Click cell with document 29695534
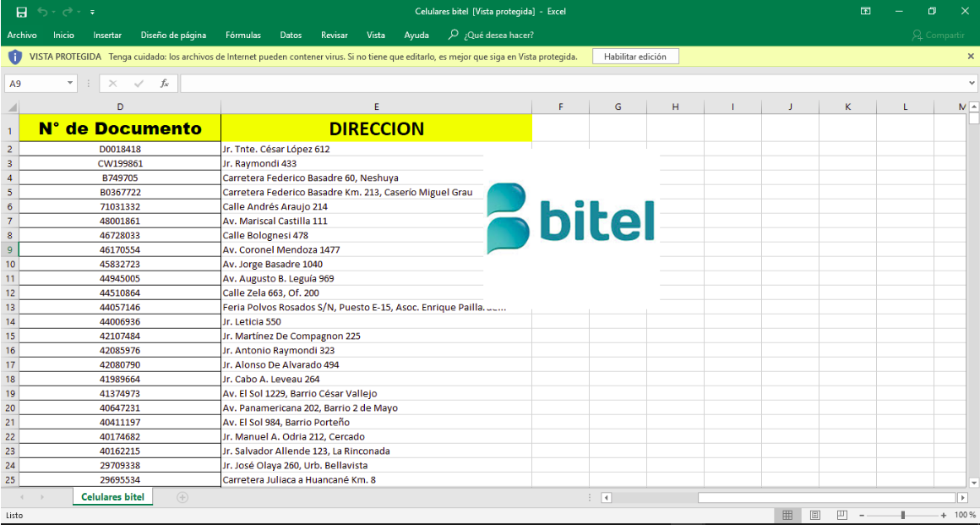 click(120, 480)
